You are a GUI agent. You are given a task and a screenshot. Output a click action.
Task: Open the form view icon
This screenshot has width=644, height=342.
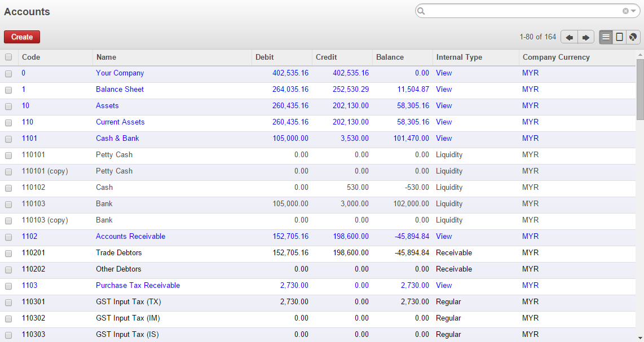(619, 37)
